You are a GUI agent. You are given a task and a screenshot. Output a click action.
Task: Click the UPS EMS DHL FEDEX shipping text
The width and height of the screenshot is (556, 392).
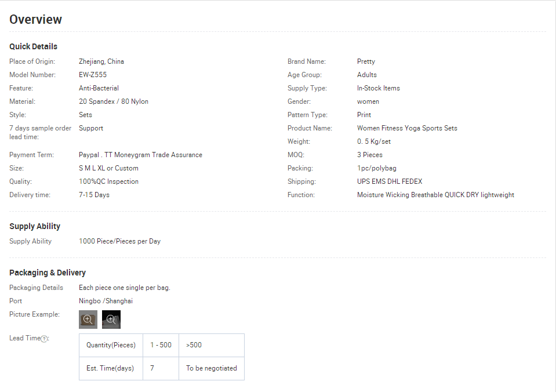point(390,182)
